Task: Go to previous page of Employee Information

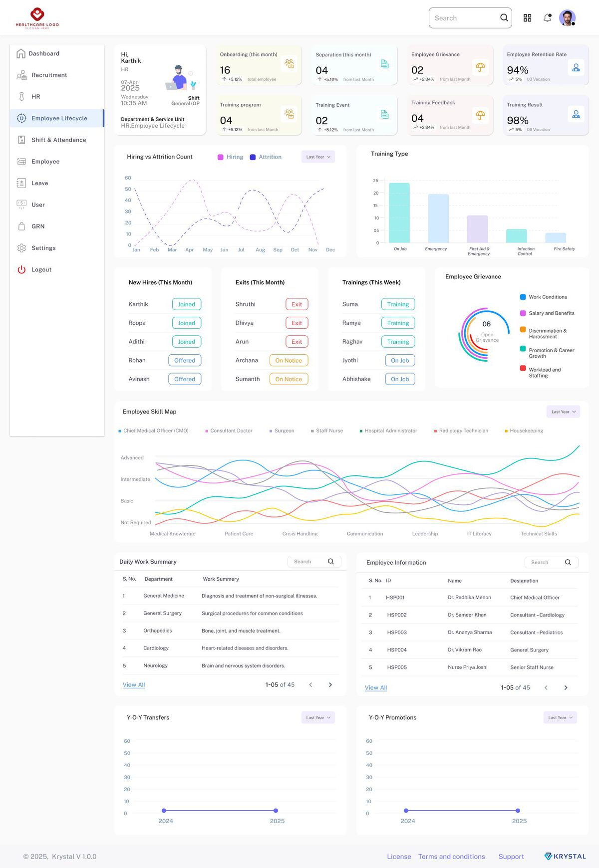Action: tap(546, 688)
